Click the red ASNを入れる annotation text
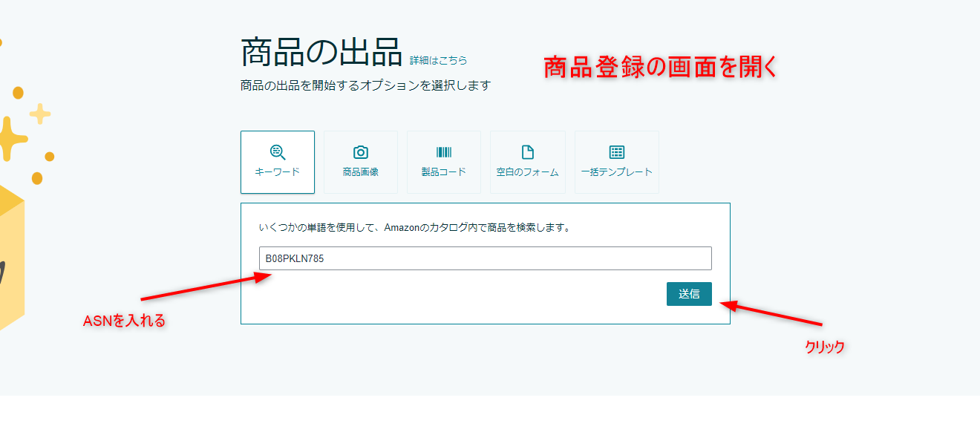980x438 pixels. coord(124,321)
